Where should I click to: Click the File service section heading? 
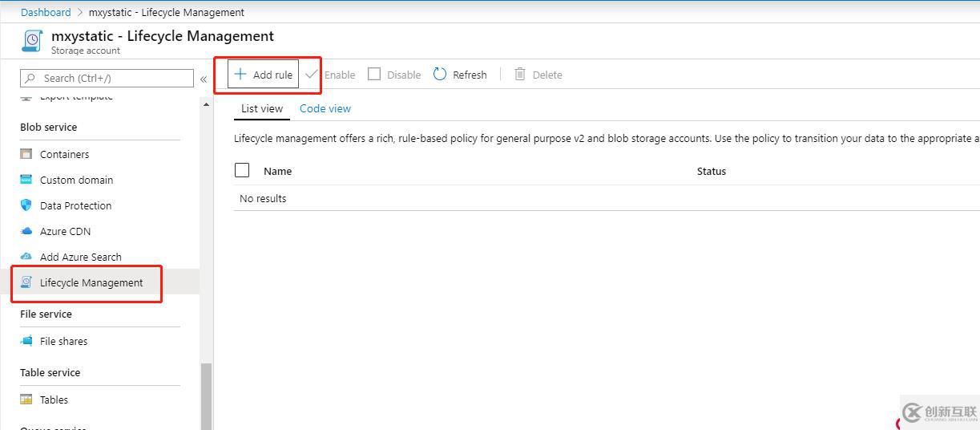[x=46, y=314]
